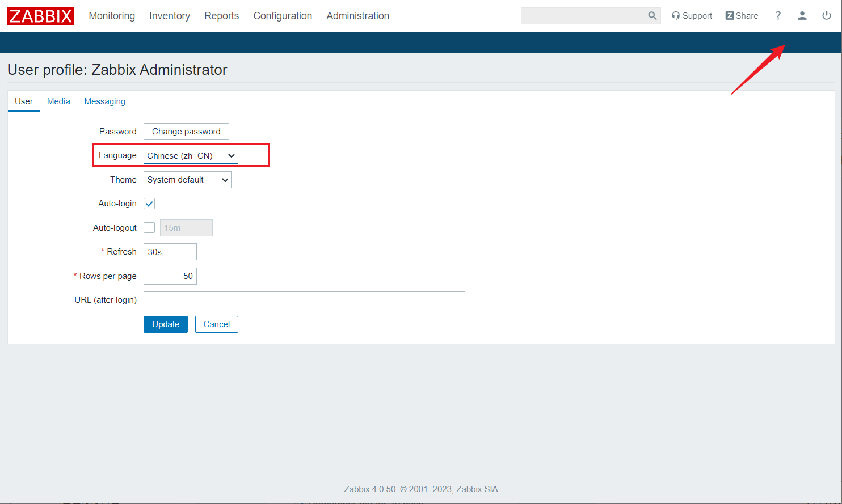Open the Inventory menu
842x504 pixels.
pyautogui.click(x=170, y=16)
